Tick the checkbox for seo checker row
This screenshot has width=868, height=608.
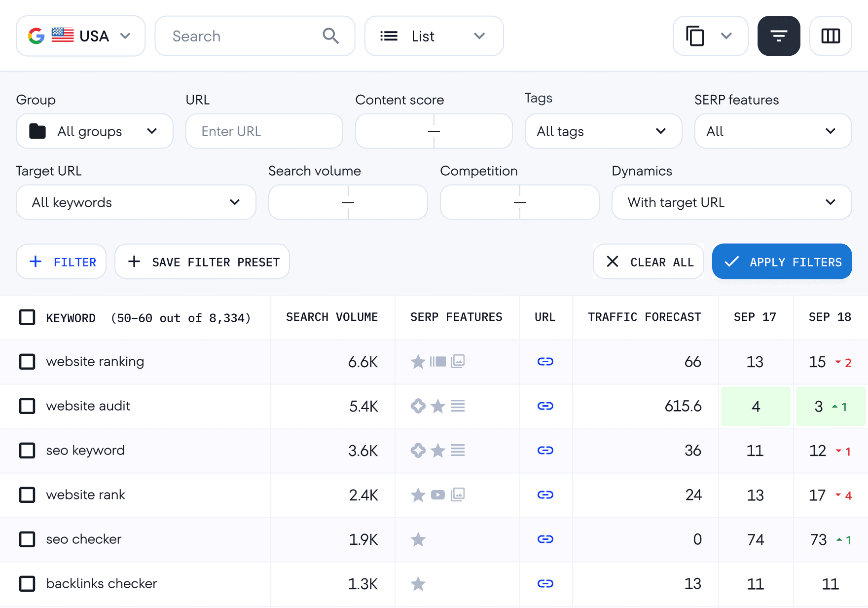27,539
